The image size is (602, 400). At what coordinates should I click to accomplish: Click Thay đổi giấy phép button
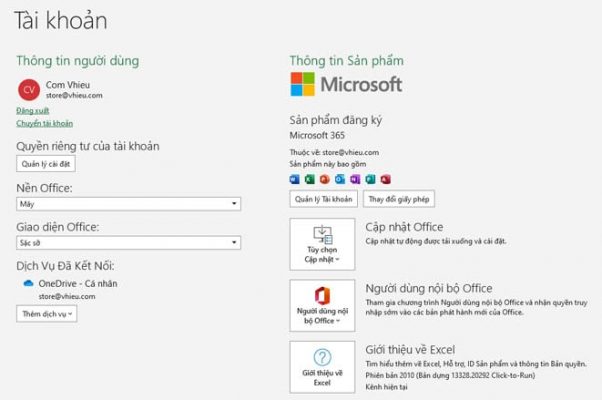pyautogui.click(x=399, y=199)
